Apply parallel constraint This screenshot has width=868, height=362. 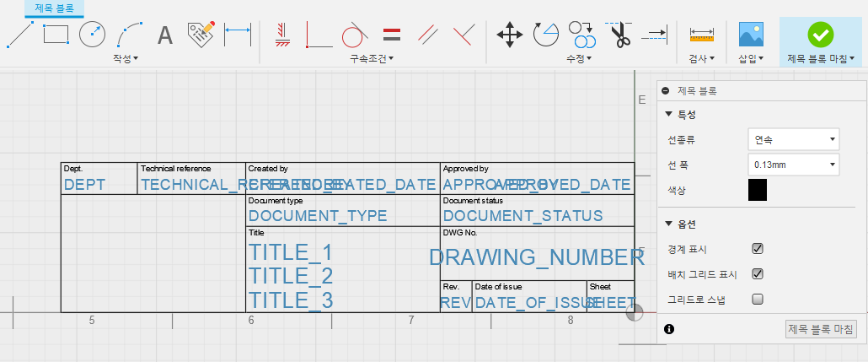428,35
